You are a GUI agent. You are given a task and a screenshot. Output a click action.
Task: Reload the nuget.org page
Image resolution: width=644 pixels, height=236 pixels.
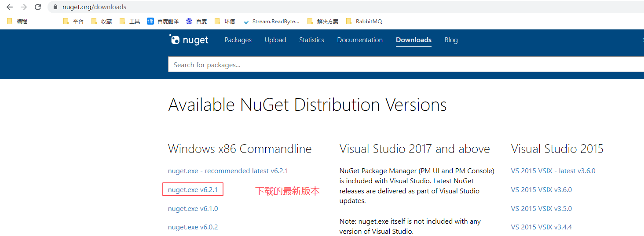tap(38, 7)
